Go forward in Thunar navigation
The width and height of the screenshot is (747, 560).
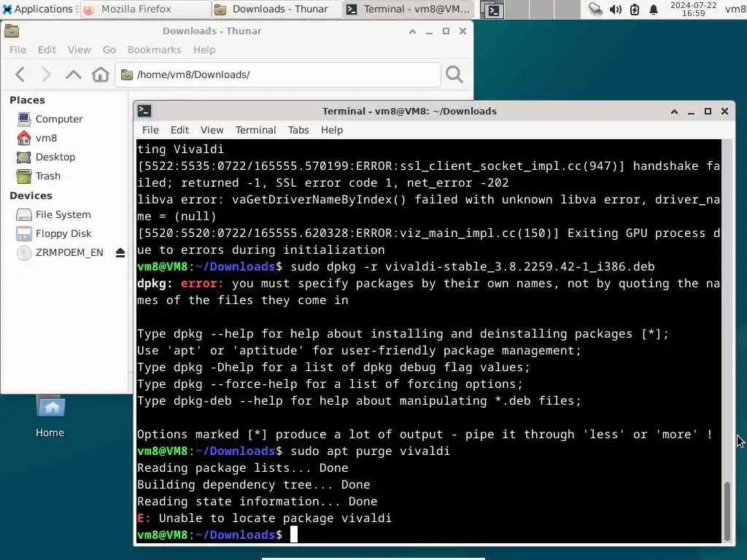(x=46, y=74)
